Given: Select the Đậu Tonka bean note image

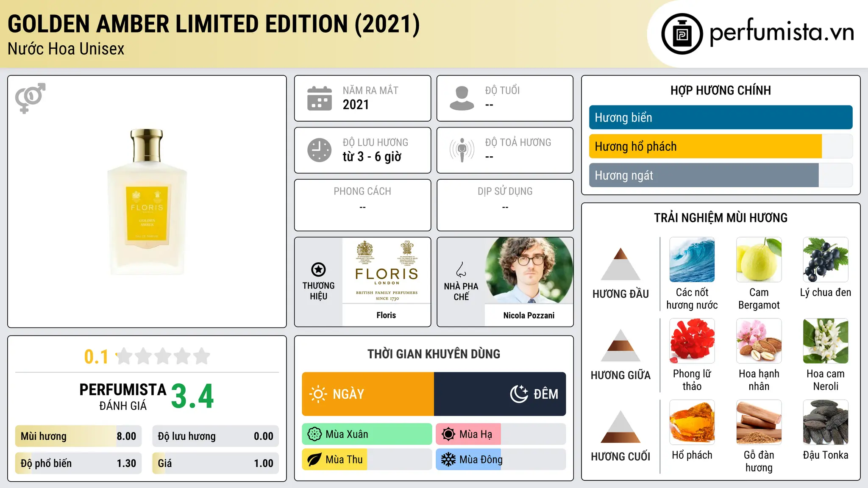Looking at the screenshot, I should coord(826,422).
